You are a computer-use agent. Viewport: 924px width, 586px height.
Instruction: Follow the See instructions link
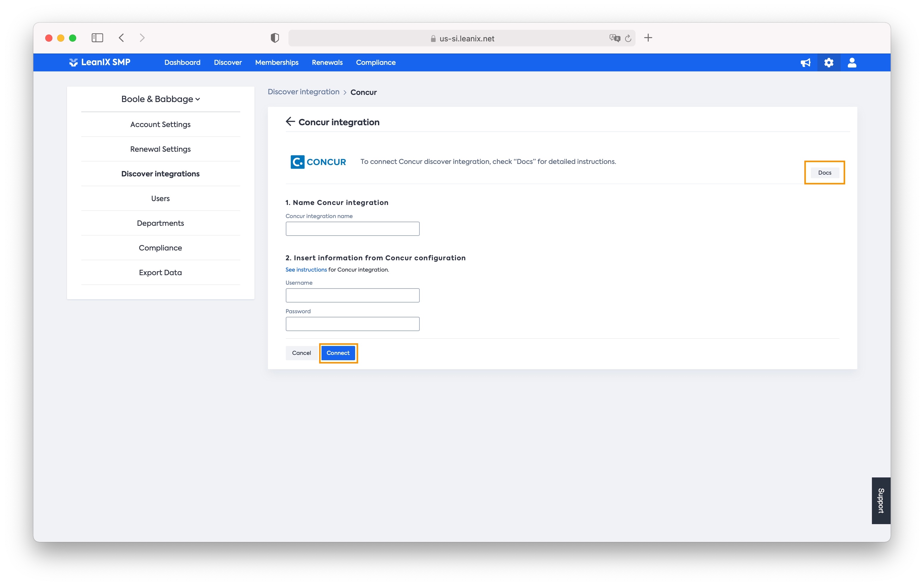pyautogui.click(x=306, y=270)
